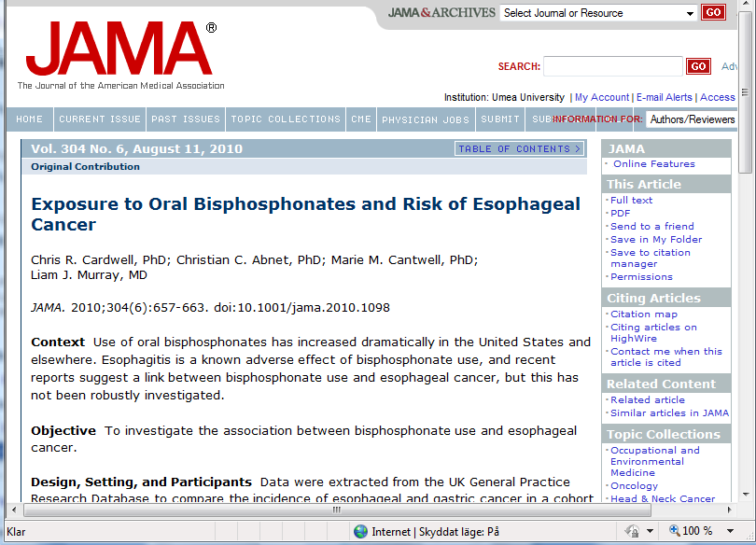Click the 'Context' abstract heading
756x545 pixels.
point(58,342)
